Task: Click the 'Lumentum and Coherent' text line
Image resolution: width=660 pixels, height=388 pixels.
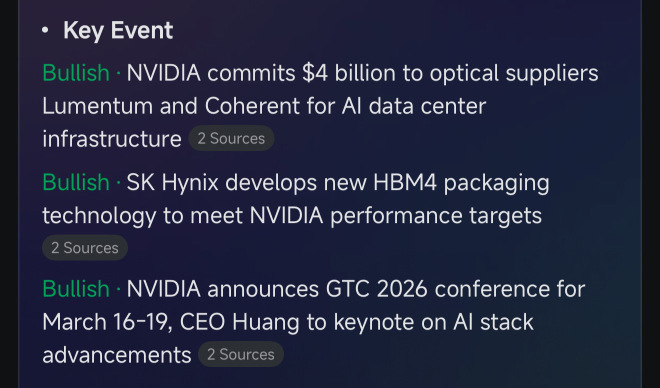Action: point(264,106)
